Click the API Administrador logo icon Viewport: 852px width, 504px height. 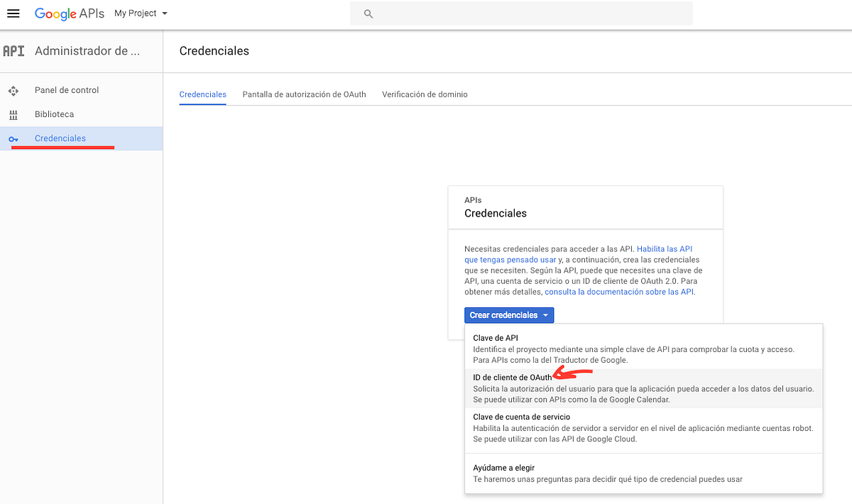(13, 50)
